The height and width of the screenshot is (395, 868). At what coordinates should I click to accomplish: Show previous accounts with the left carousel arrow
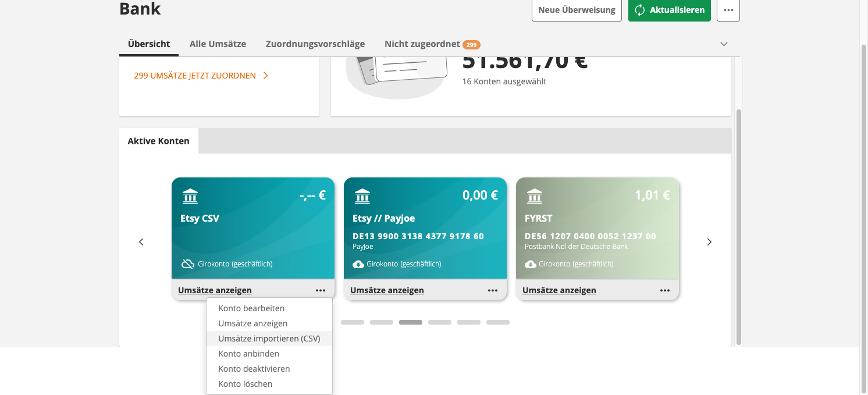pyautogui.click(x=141, y=242)
